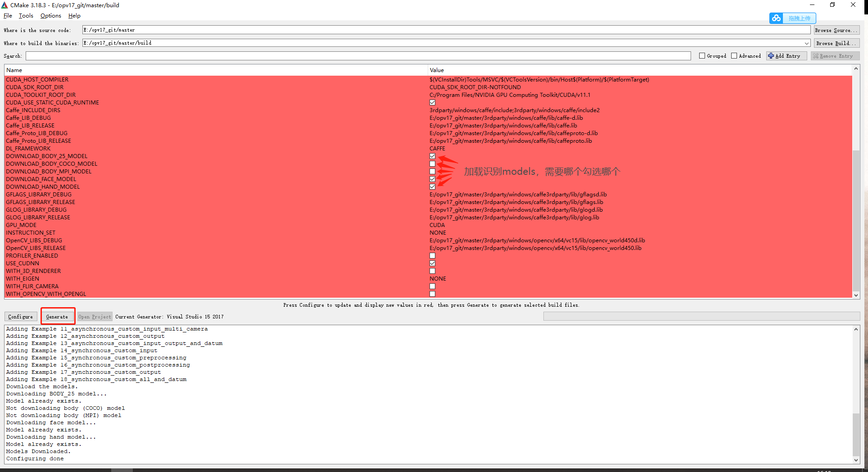Open the build binaries path dropdown
This screenshot has width=868, height=472.
pos(807,43)
